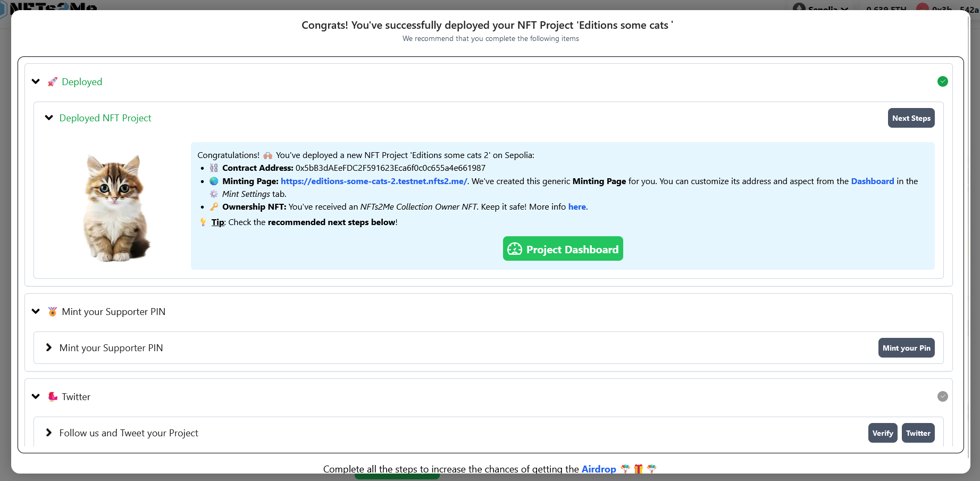Collapse the Deployed section chevron
980x481 pixels.
pos(36,81)
